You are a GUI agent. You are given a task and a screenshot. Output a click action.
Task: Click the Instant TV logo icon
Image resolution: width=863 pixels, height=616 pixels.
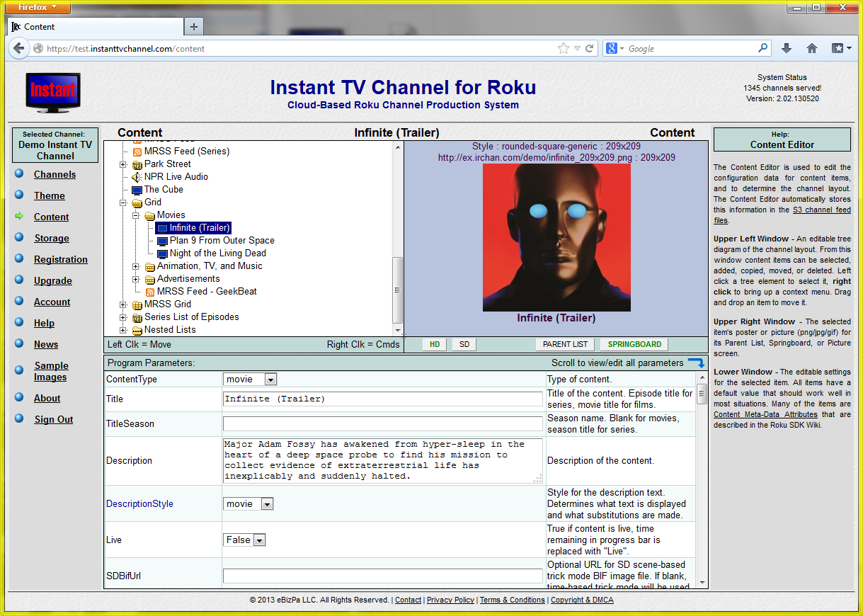click(x=52, y=92)
